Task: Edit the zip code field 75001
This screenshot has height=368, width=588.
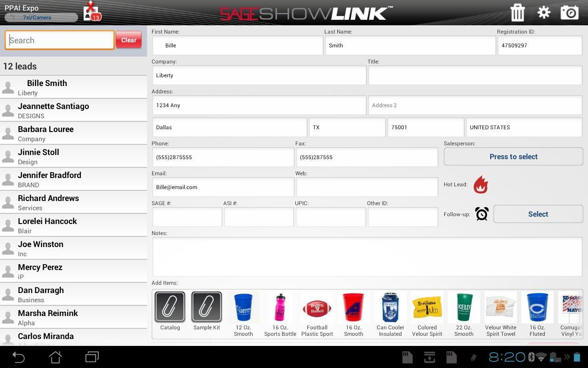Action: click(x=426, y=127)
